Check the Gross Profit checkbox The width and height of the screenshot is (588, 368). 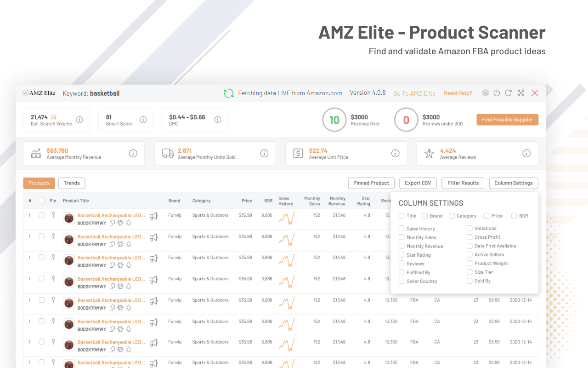pyautogui.click(x=469, y=237)
